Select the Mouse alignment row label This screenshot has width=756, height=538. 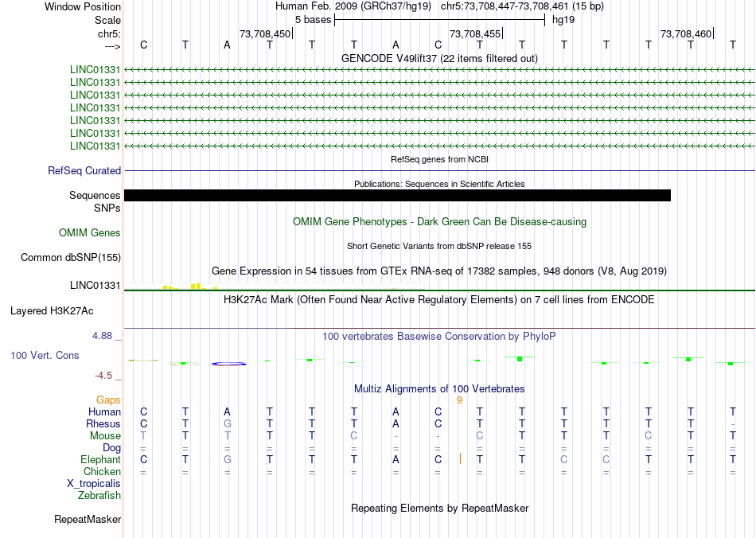pos(105,436)
